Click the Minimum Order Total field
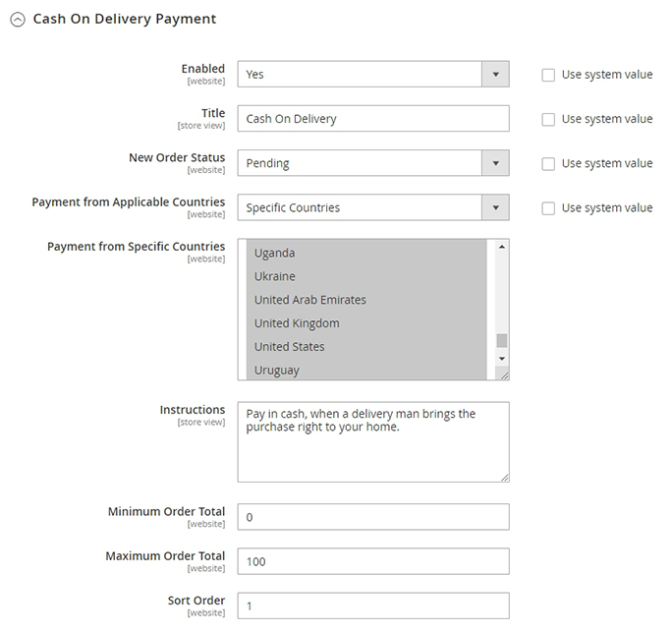The image size is (672, 632). pyautogui.click(x=373, y=517)
